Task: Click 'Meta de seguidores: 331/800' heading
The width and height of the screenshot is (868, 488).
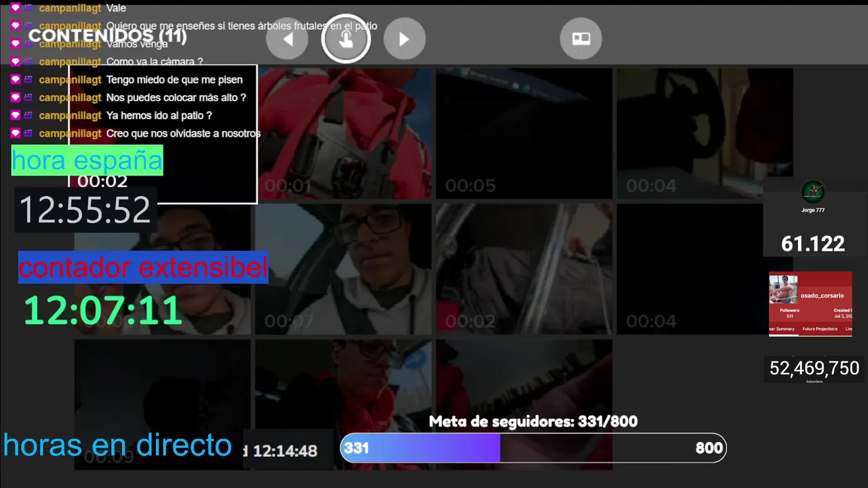Action: [x=533, y=422]
